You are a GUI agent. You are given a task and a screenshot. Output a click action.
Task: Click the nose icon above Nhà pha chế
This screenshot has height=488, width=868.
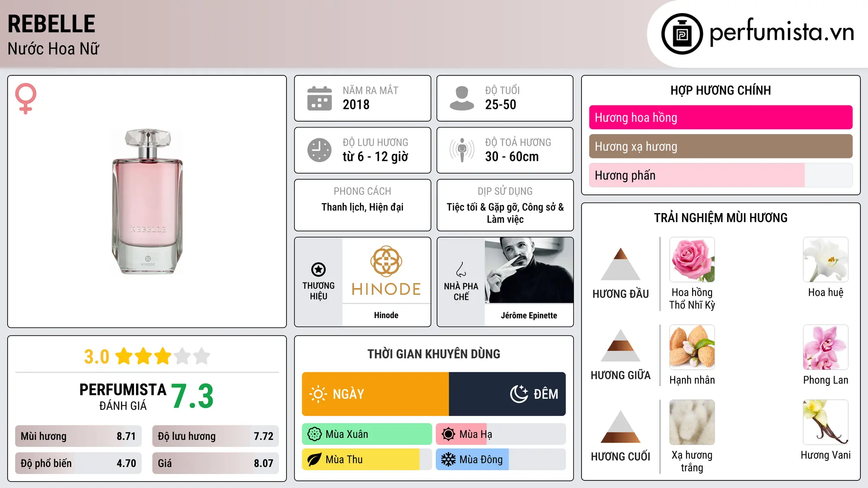coord(461,269)
